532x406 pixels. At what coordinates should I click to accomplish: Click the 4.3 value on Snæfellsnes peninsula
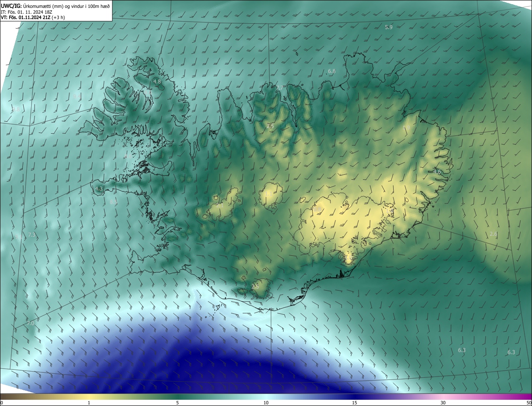pos(99,188)
